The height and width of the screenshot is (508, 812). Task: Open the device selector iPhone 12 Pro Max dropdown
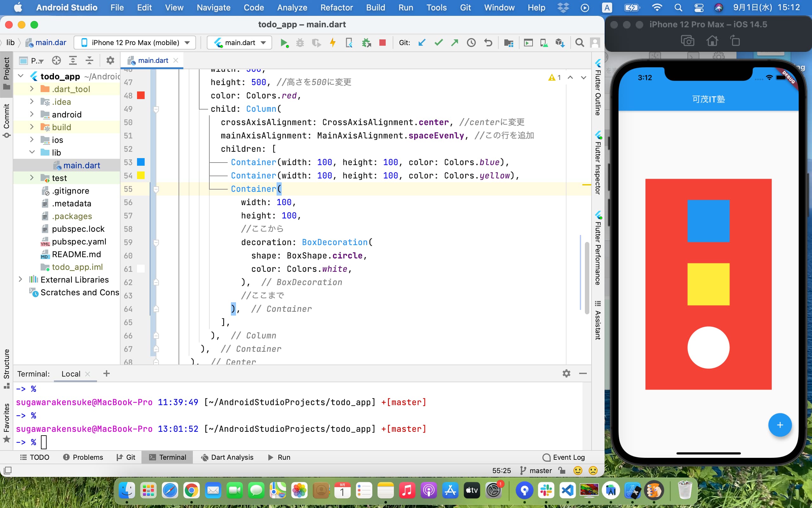(134, 43)
